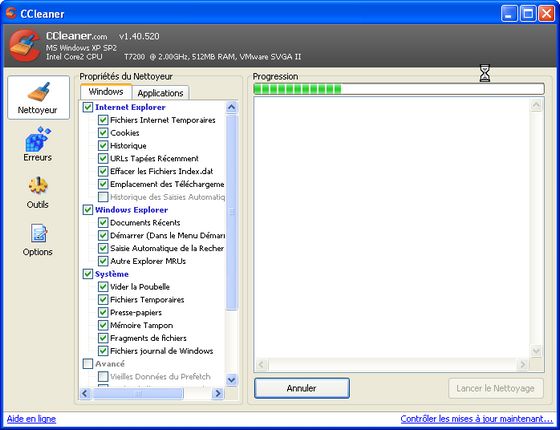Click the down arrow of options list scrollbar

point(231,380)
